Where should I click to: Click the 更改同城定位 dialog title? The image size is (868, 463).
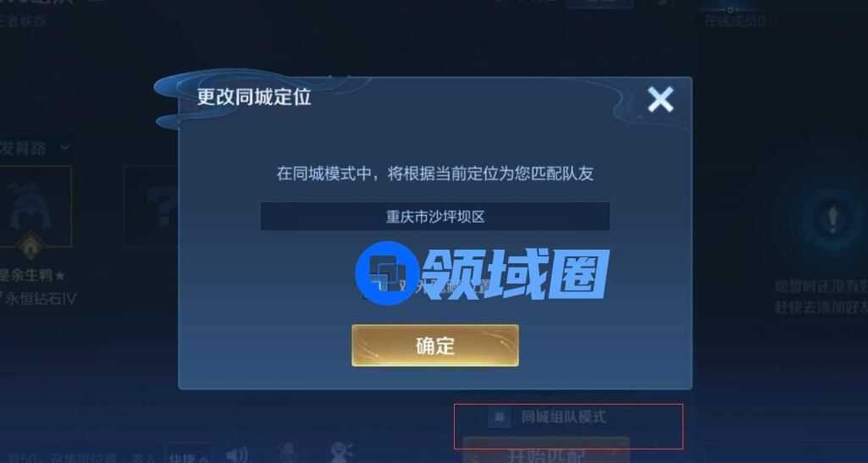click(x=254, y=97)
